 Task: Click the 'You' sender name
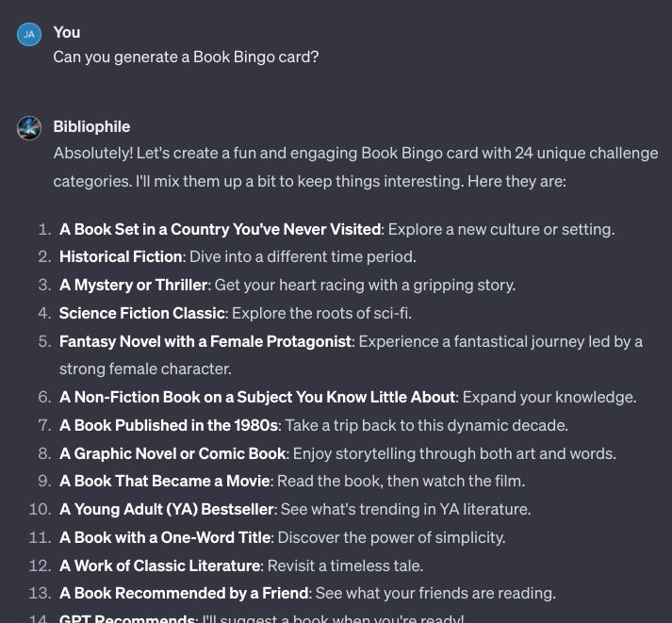tap(66, 33)
